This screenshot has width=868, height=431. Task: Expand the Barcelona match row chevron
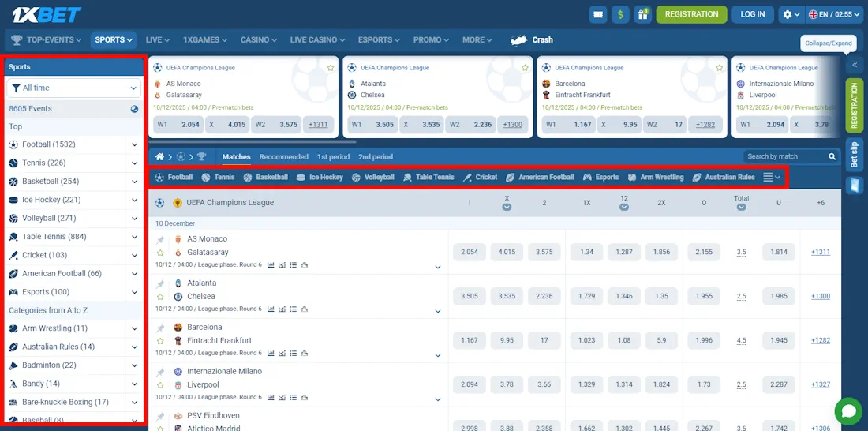(x=438, y=356)
